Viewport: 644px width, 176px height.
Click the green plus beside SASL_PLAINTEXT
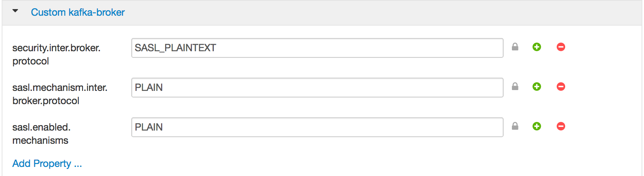536,47
